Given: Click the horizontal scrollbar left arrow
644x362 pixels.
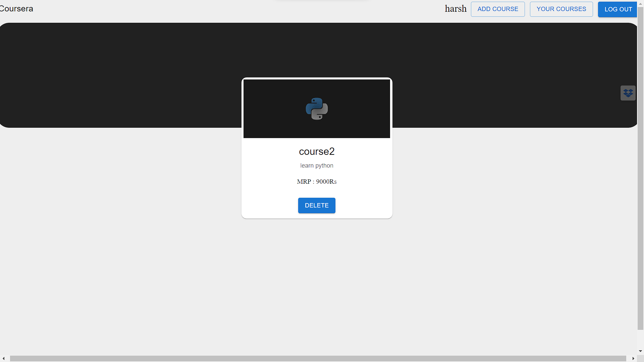Looking at the screenshot, I should click(x=3, y=358).
